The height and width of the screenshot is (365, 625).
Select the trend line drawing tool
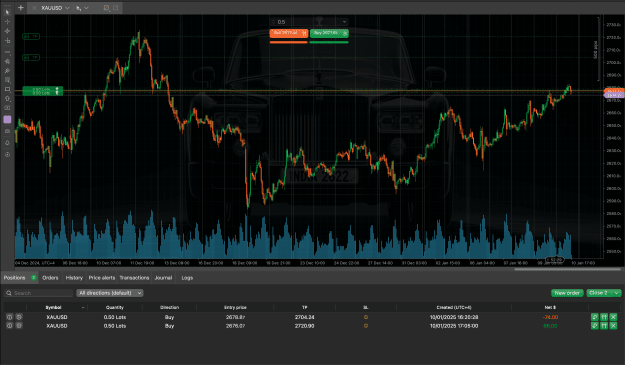pos(7,31)
